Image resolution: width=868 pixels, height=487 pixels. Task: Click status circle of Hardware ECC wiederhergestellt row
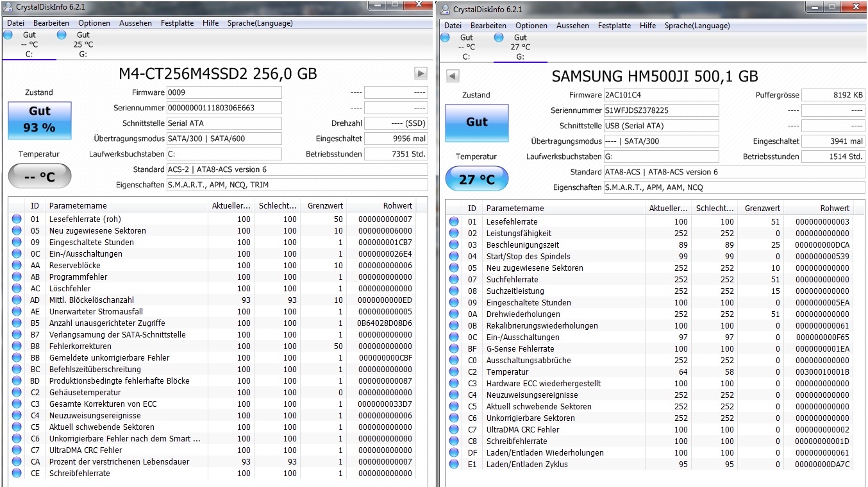tap(454, 384)
